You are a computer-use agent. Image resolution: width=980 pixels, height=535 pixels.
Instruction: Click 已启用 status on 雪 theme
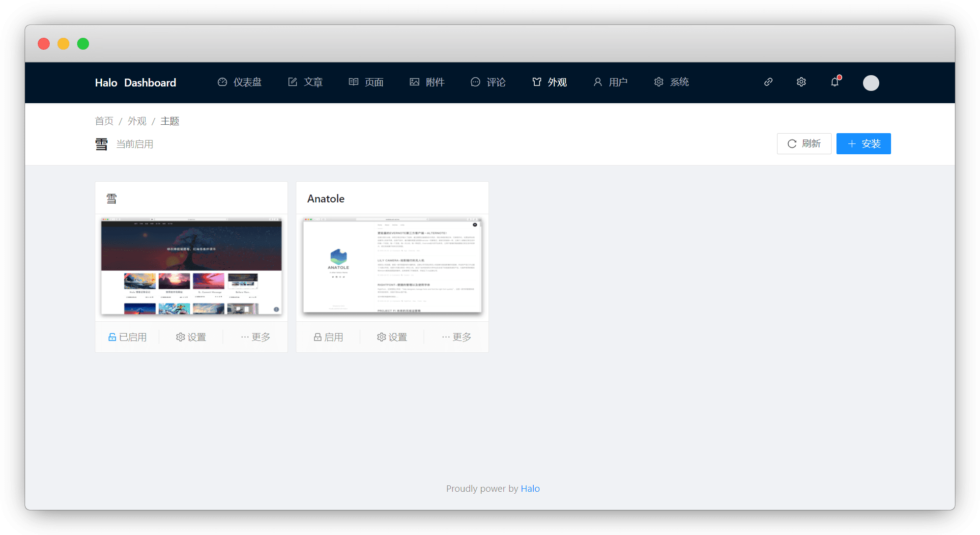(x=127, y=337)
